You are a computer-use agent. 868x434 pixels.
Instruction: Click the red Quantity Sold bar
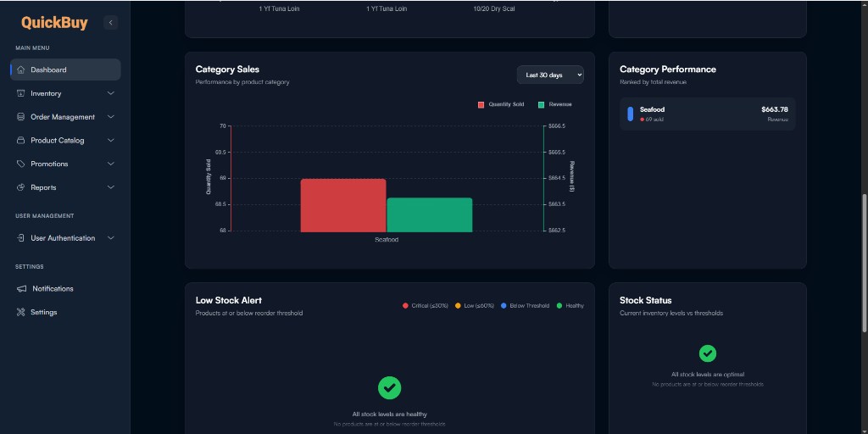click(343, 205)
